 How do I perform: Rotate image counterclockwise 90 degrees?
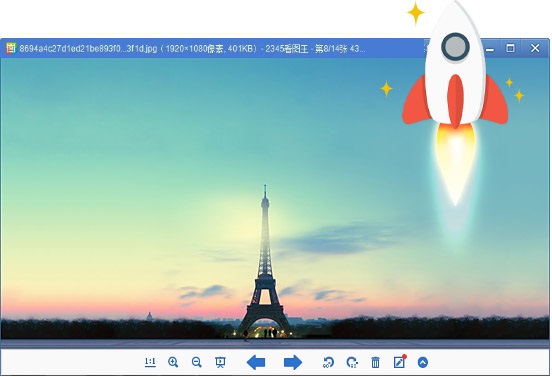328,363
